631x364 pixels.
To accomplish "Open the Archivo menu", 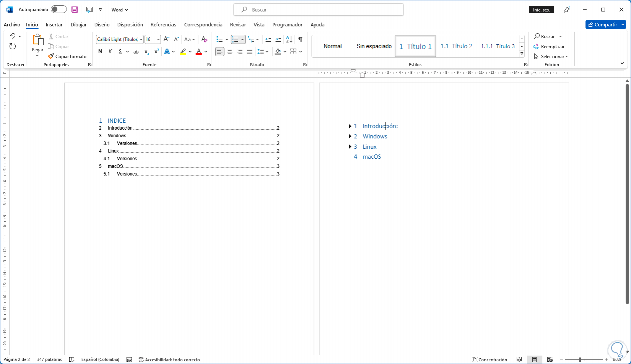I will (x=12, y=24).
